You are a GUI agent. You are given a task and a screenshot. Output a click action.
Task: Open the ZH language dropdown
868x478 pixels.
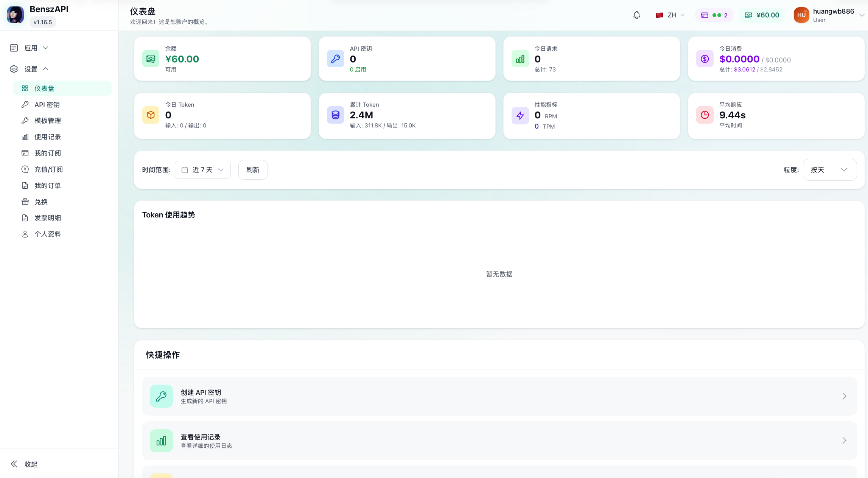coord(670,15)
